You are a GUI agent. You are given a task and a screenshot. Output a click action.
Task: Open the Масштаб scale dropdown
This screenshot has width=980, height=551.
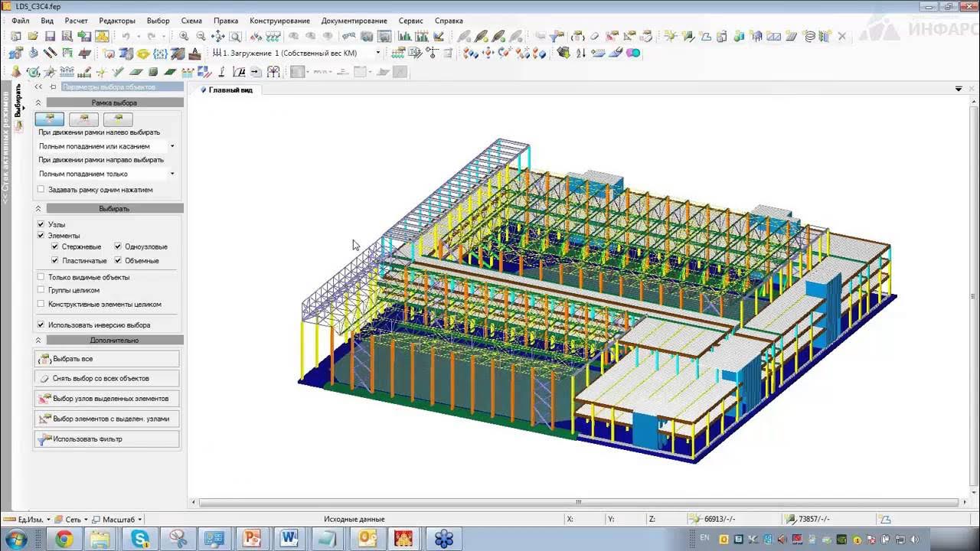117,519
